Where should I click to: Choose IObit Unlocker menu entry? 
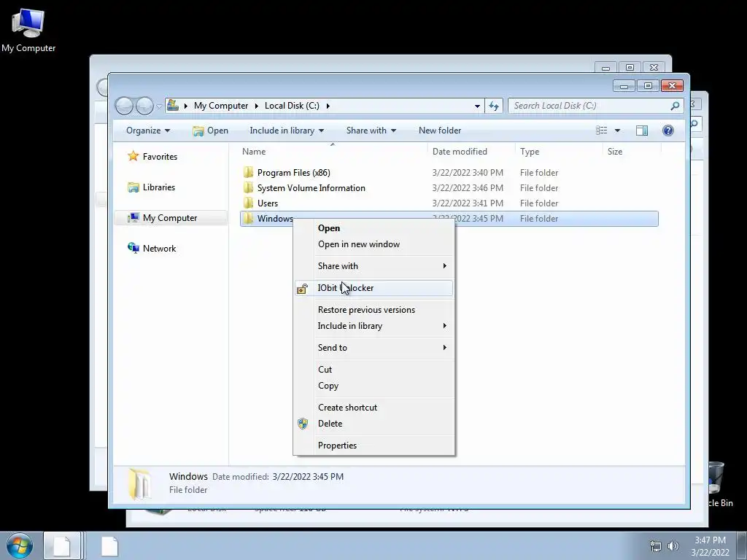[374, 288]
